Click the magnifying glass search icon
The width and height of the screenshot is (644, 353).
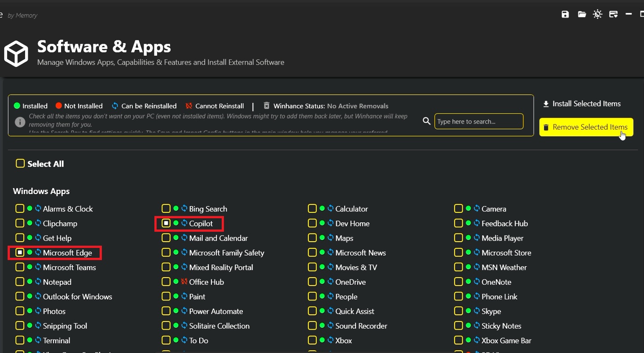(426, 121)
